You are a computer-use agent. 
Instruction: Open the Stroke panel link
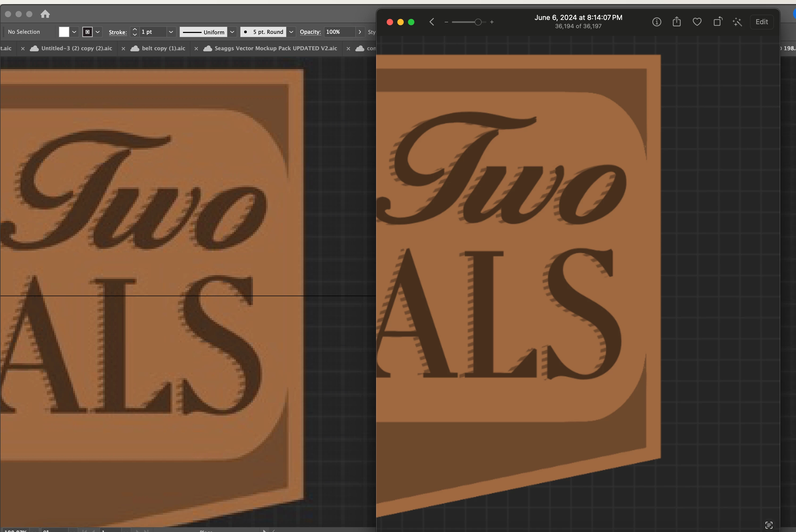[x=117, y=32]
